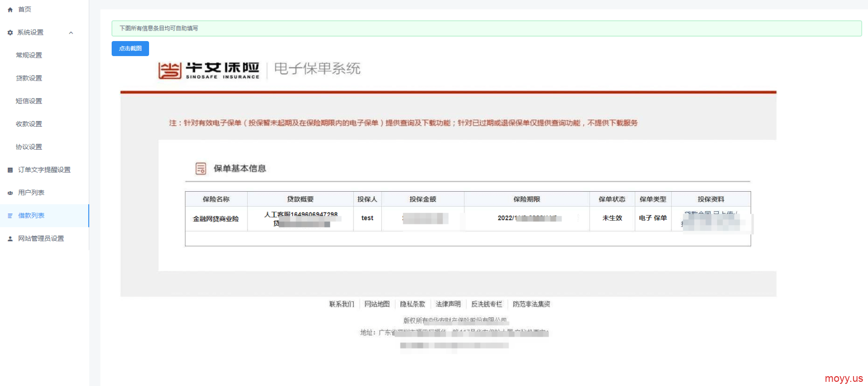Open 隐私条款 footer link
The height and width of the screenshot is (386, 868).
click(x=412, y=304)
